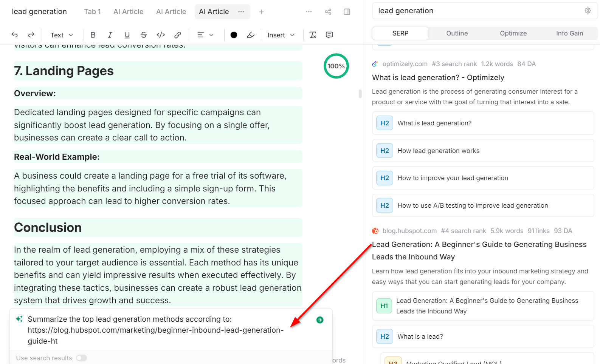Toggle bold formatting
This screenshot has height=364, width=600.
tap(93, 35)
